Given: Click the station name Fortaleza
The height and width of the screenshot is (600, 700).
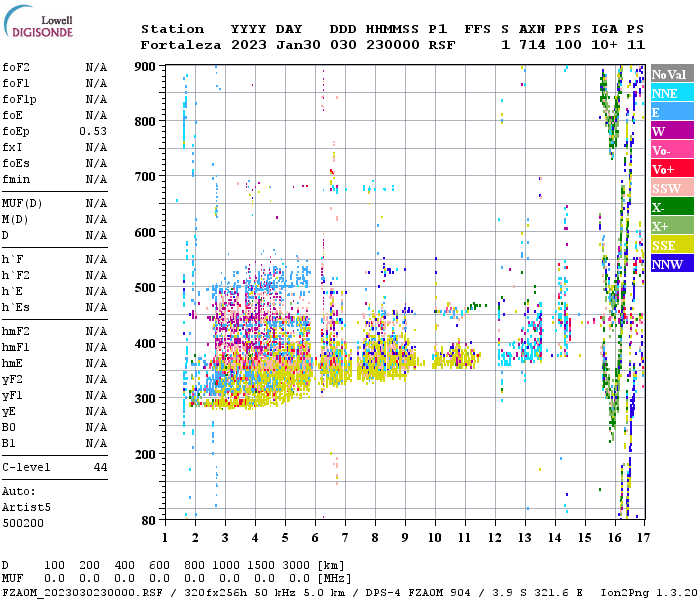Looking at the screenshot, I should pos(181,45).
